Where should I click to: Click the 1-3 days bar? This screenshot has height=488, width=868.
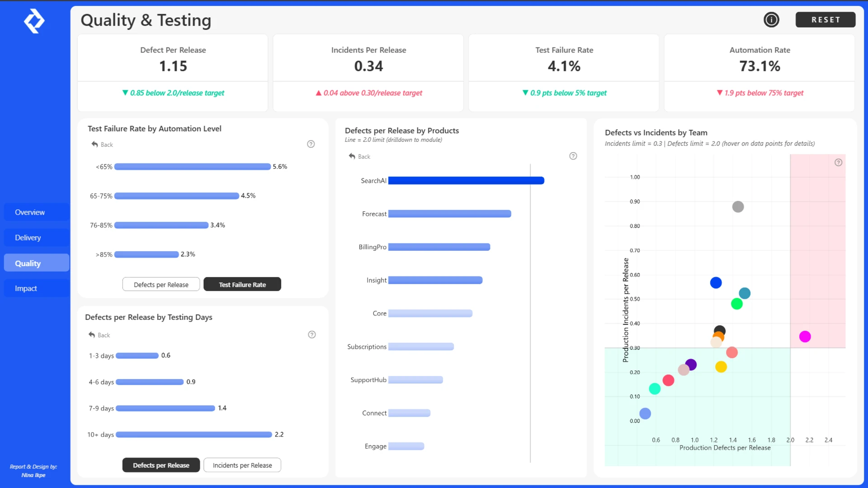(137, 356)
